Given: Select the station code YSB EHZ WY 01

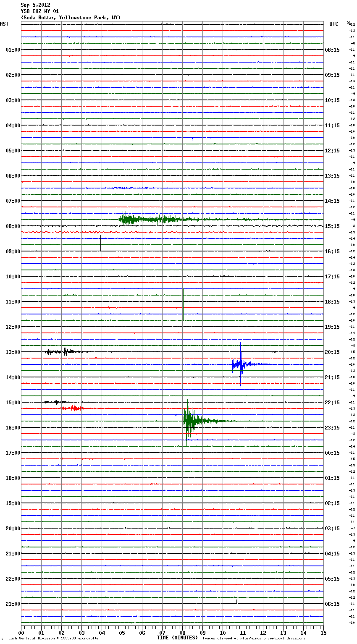Looking at the screenshot, I should pos(40,11).
